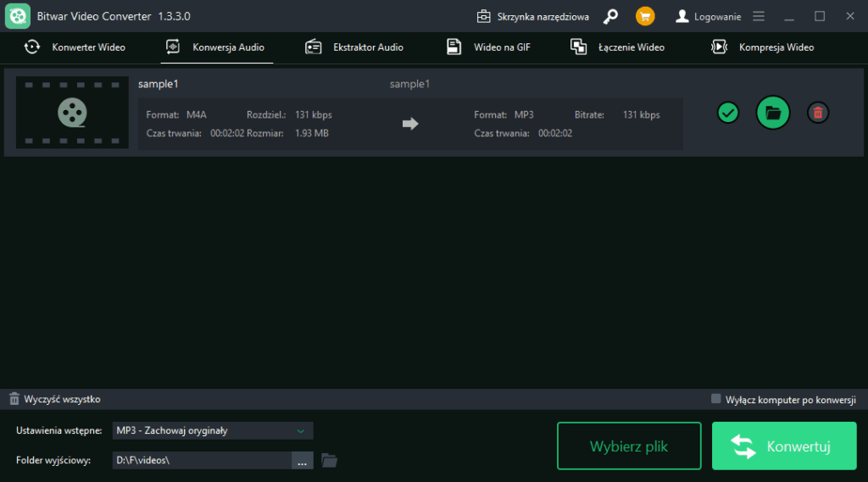
Task: Click the conversion arrow icon
Action: click(x=410, y=124)
